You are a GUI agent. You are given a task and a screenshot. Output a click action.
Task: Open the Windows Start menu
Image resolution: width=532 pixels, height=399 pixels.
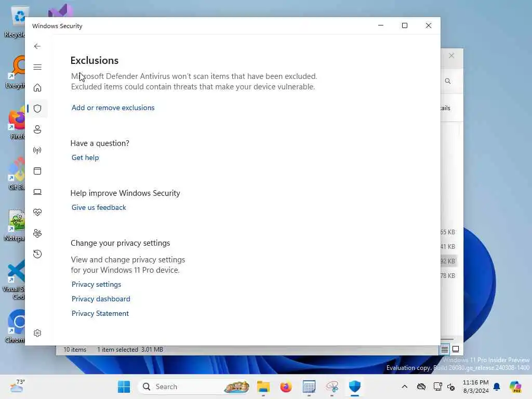pyautogui.click(x=124, y=387)
